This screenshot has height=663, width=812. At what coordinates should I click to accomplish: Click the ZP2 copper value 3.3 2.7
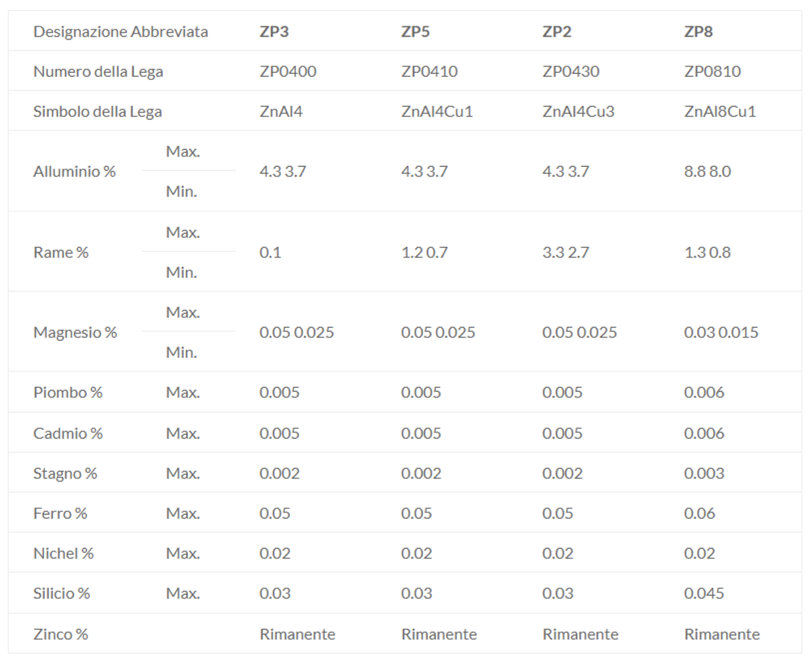click(566, 252)
